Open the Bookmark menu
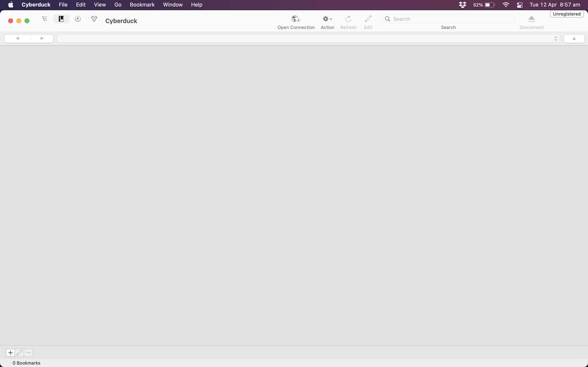The image size is (588, 367). pos(142,5)
